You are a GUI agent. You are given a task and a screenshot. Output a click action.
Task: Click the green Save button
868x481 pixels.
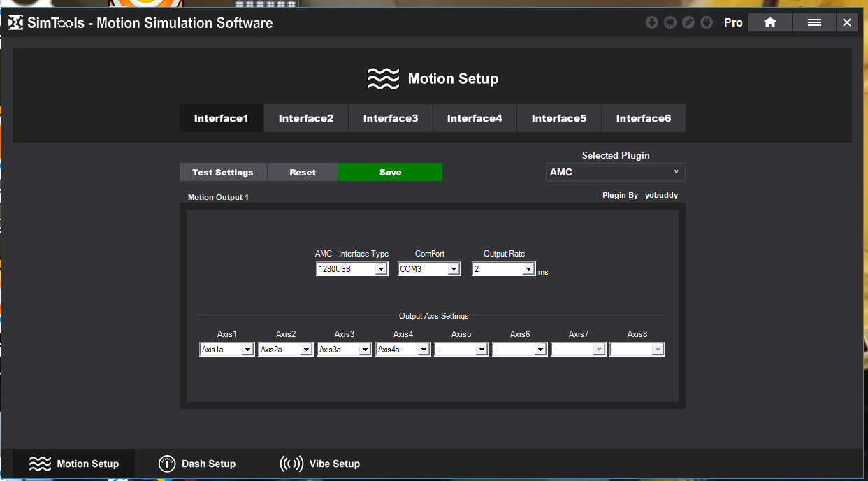(390, 172)
